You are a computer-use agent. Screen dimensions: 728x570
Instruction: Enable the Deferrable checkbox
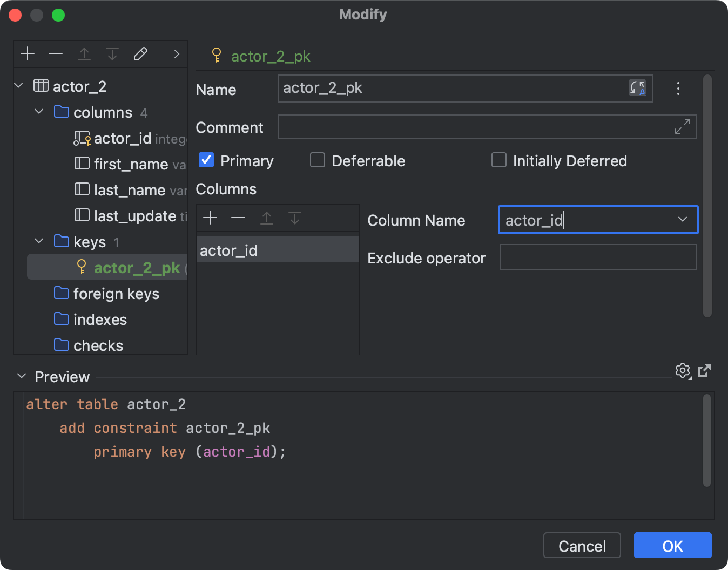(318, 160)
